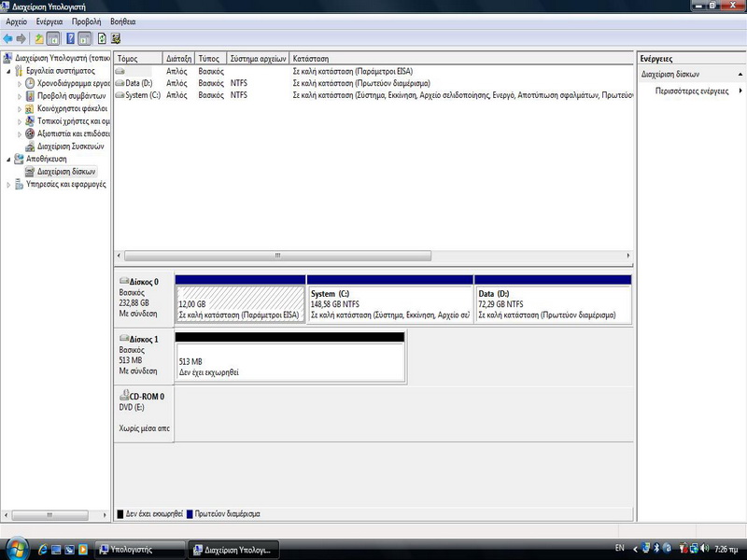Open Help via blue question mark icon
This screenshot has height=560, width=747.
(x=70, y=38)
